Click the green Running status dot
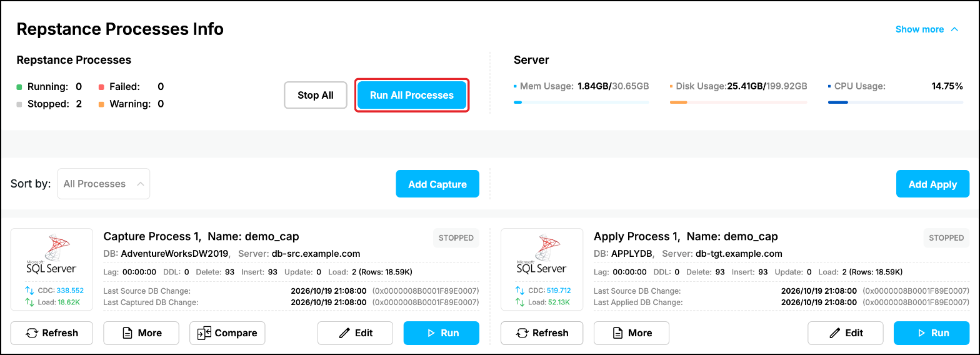Image resolution: width=980 pixels, height=355 pixels. click(x=19, y=87)
